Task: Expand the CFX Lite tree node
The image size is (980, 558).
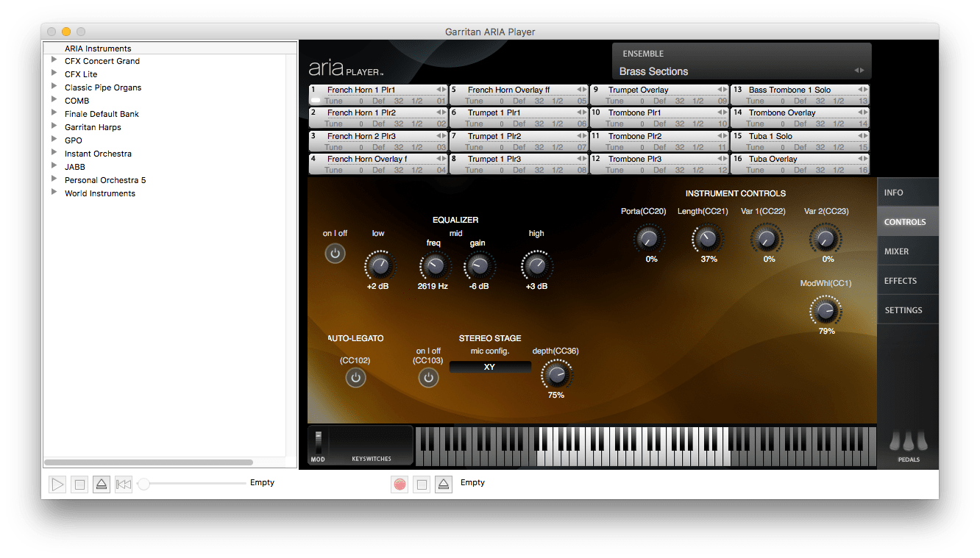Action: coord(54,74)
